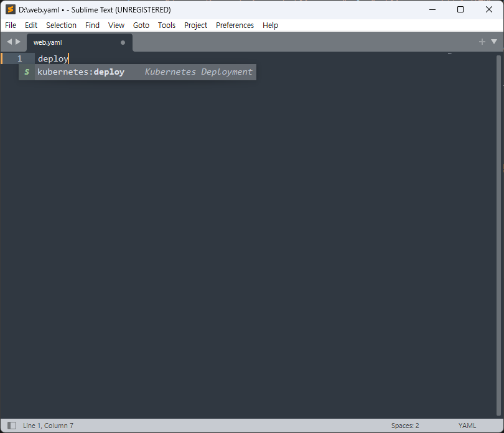Click the snippet S icon in the autocomplete popup
This screenshot has height=433, width=504.
coord(27,72)
